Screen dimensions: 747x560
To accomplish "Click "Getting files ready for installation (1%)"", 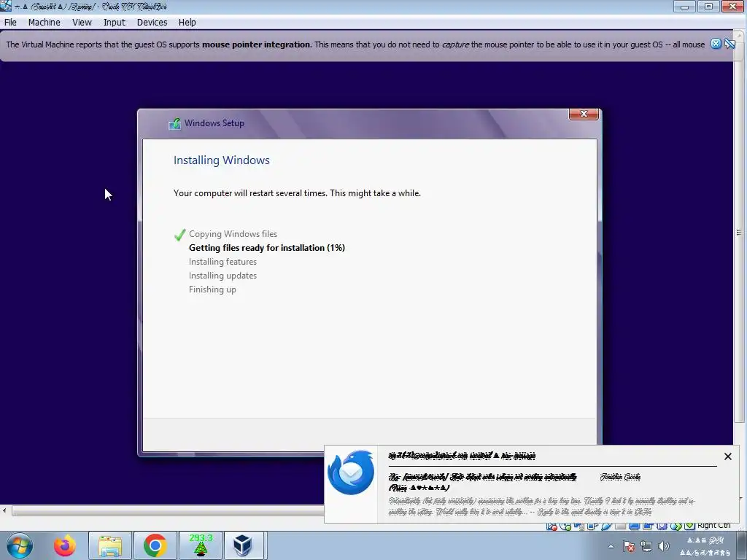I will coord(267,248).
